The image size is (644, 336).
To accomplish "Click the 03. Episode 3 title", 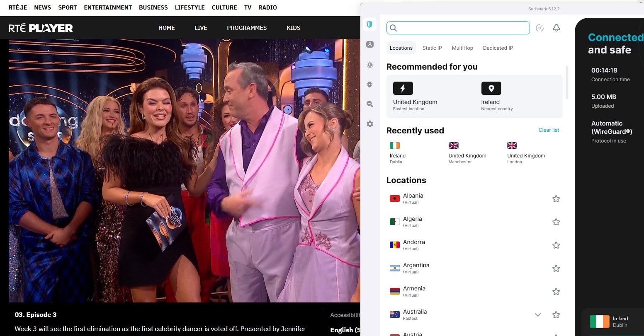I will click(36, 315).
